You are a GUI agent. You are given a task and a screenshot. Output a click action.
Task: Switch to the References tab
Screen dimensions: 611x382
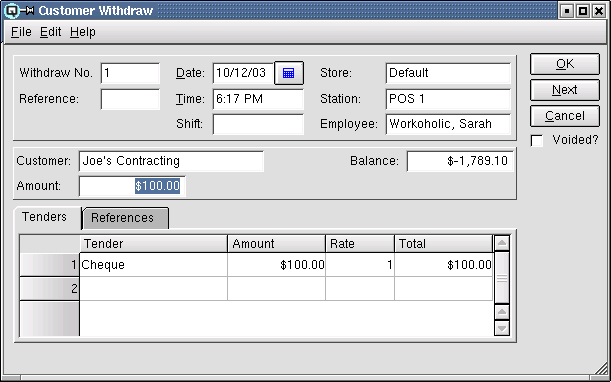[x=125, y=218]
